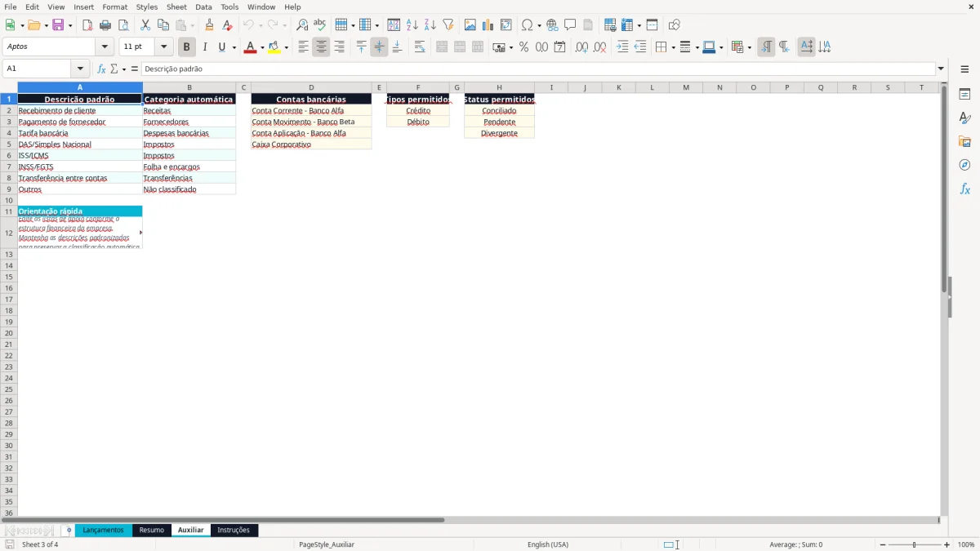Click Clear Direct Formatting icon
This screenshot has width=980, height=551.
tap(228, 25)
